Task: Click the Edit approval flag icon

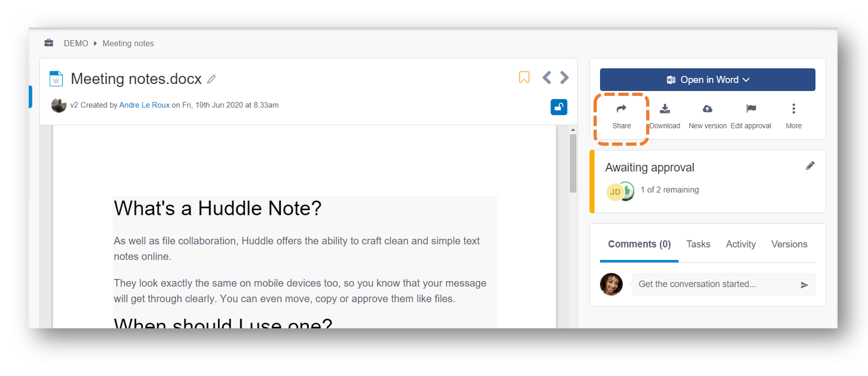Action: click(x=751, y=109)
